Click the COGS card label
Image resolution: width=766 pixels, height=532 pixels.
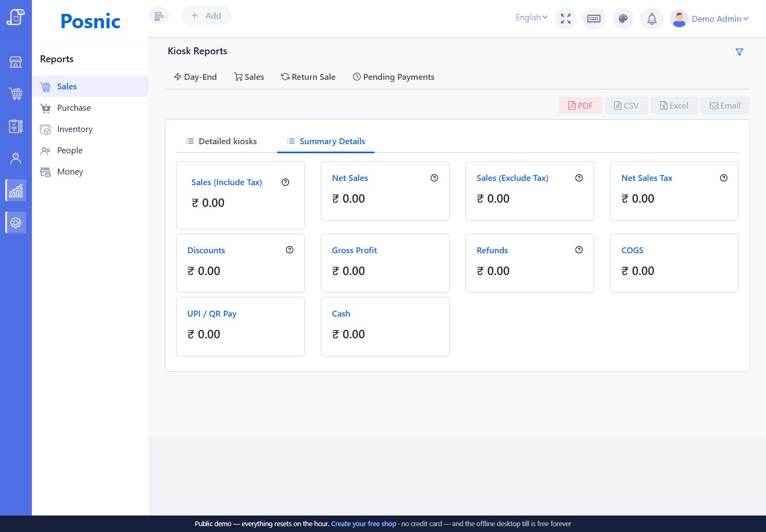click(632, 250)
